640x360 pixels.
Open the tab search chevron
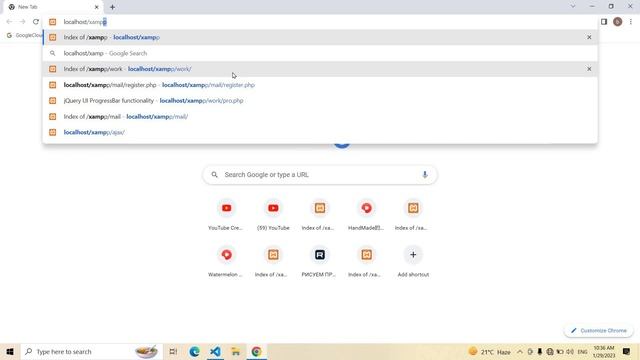pos(573,7)
